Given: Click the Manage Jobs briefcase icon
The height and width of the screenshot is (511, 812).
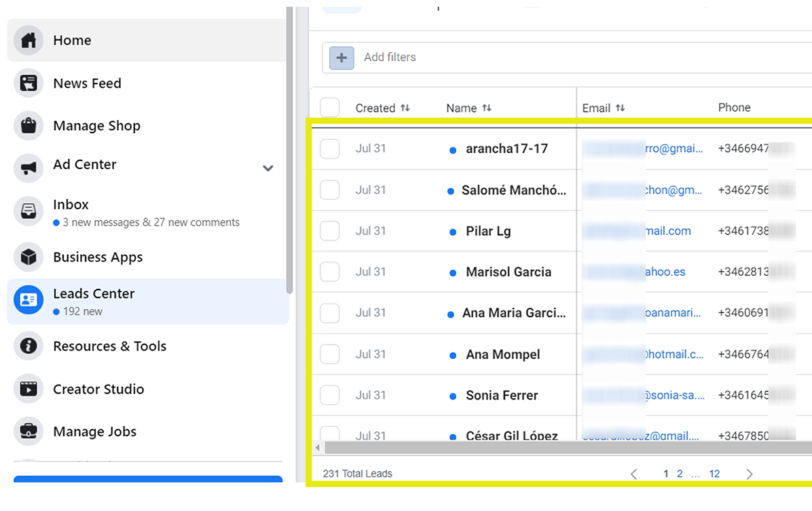Looking at the screenshot, I should tap(29, 431).
